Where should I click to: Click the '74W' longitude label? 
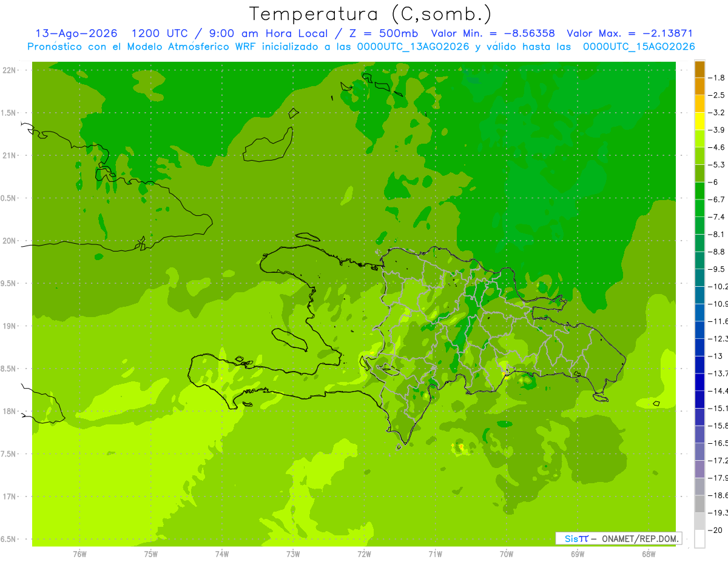222,554
